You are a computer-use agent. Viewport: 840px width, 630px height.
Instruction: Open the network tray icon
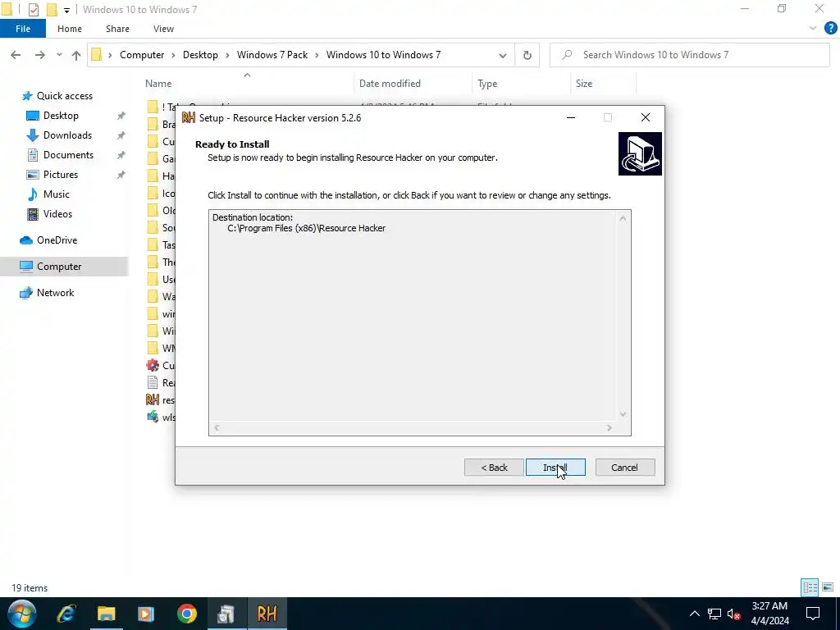tap(714, 614)
